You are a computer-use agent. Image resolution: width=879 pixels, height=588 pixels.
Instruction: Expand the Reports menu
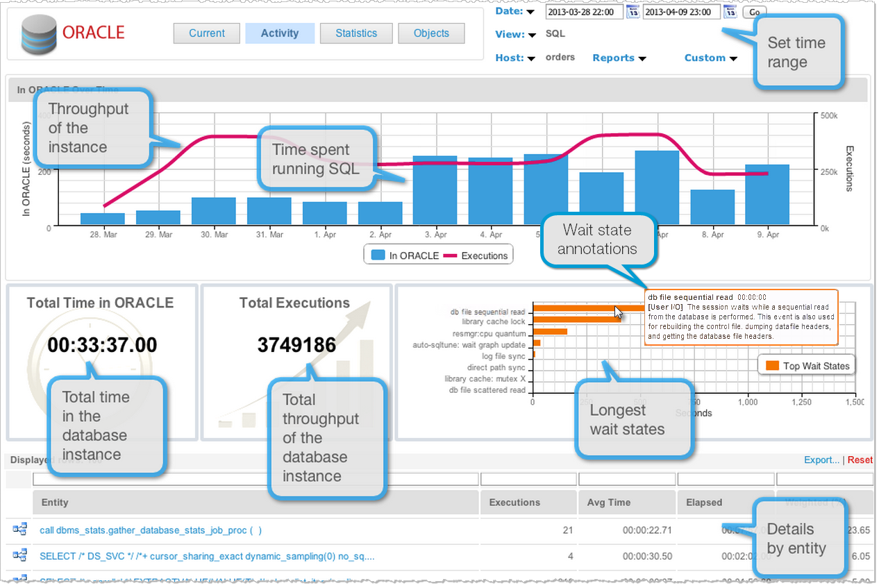pos(619,58)
